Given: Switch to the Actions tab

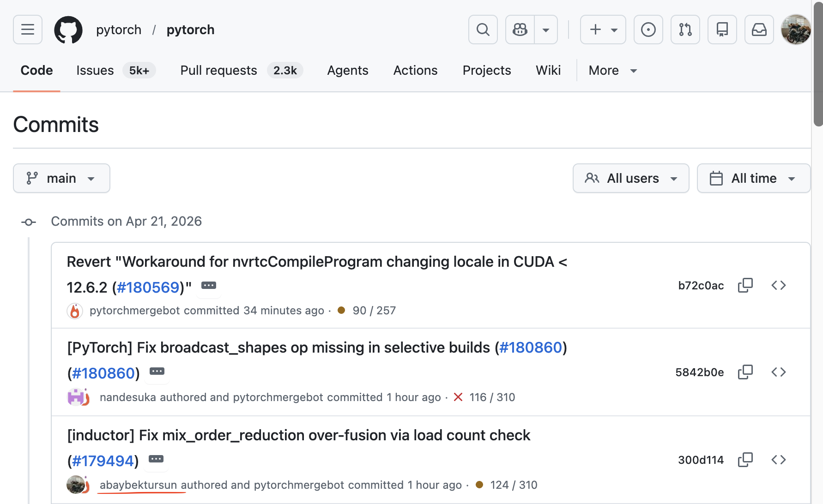Looking at the screenshot, I should coord(415,71).
